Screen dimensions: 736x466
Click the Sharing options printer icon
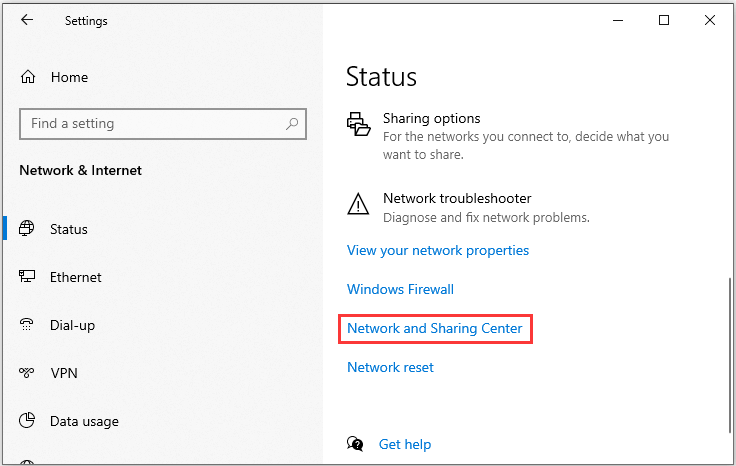pos(358,124)
